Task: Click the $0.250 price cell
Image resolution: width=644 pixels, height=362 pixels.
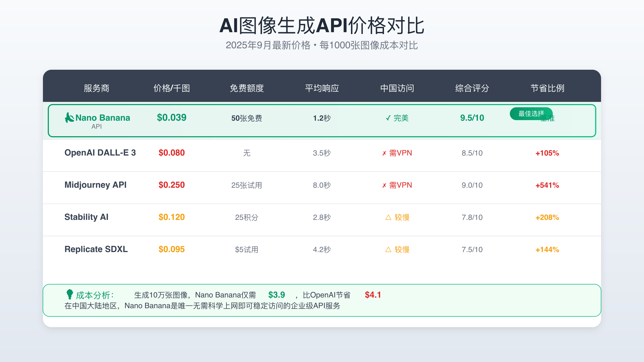Action: 172,185
